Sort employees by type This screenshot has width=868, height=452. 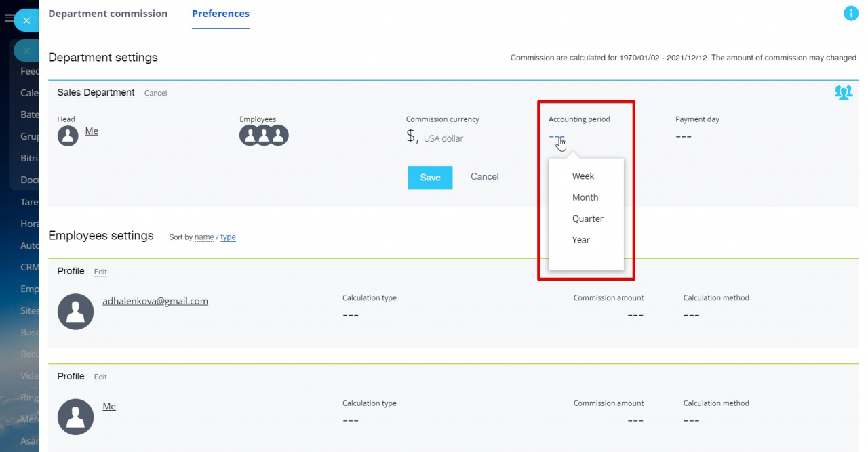(228, 237)
